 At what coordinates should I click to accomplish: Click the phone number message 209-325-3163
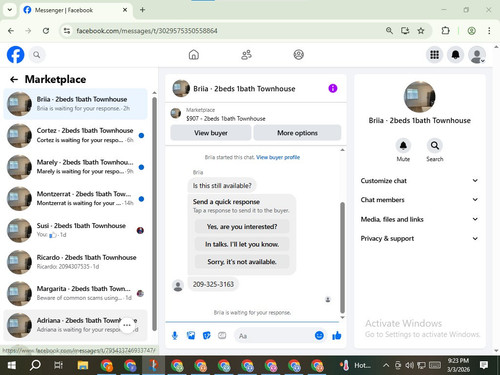tap(213, 284)
